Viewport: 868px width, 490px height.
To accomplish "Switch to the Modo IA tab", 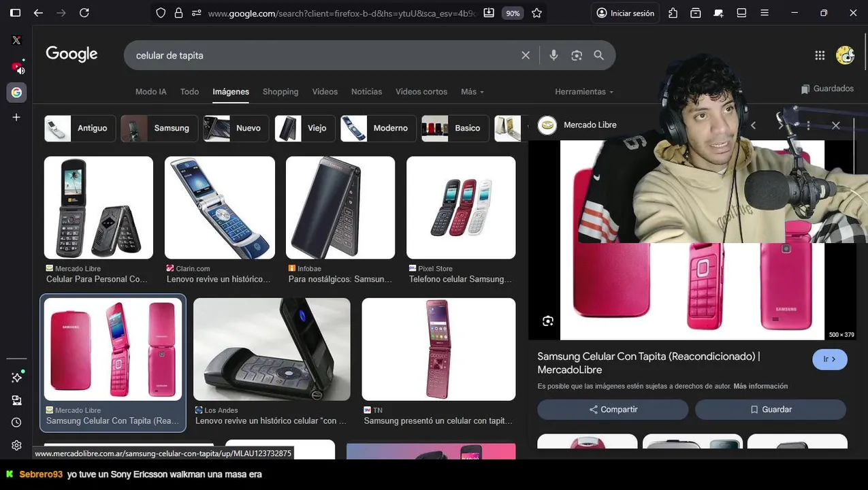I will [x=151, y=91].
